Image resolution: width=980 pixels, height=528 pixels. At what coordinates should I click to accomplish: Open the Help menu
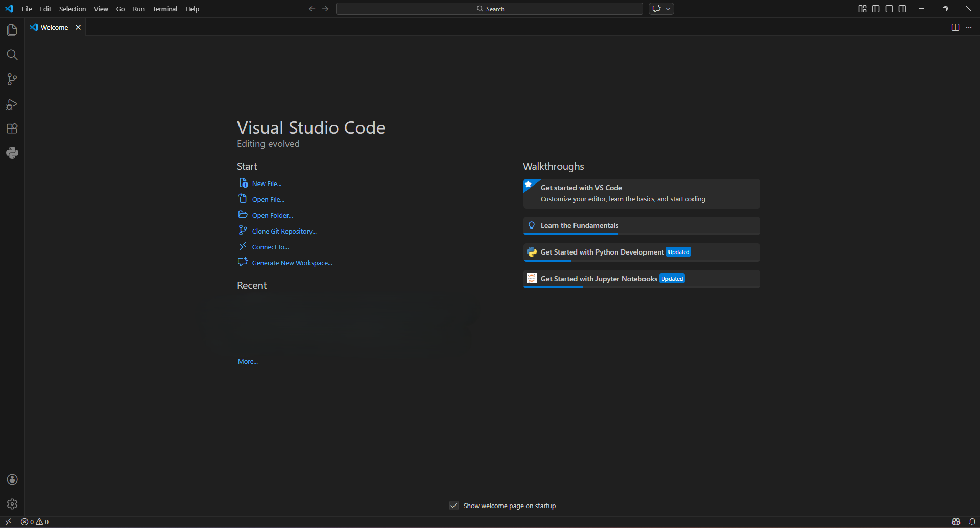192,9
